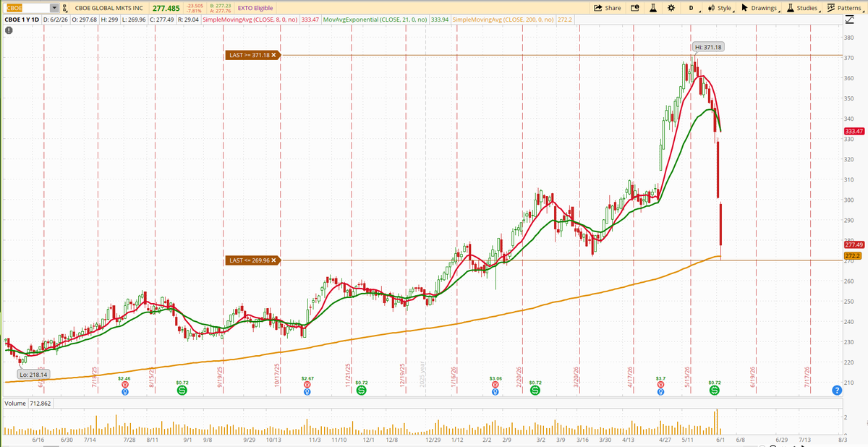The height and width of the screenshot is (447, 868).
Task: Click the 1/16/26 expiration date marker
Action: pyautogui.click(x=453, y=378)
